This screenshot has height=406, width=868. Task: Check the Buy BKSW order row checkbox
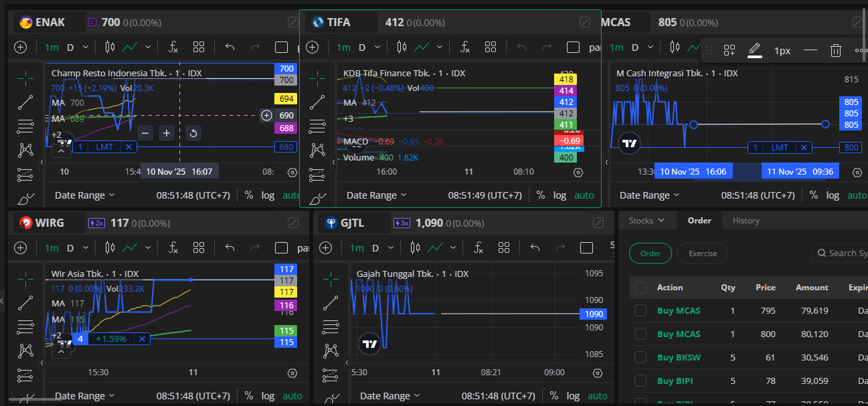[640, 357]
